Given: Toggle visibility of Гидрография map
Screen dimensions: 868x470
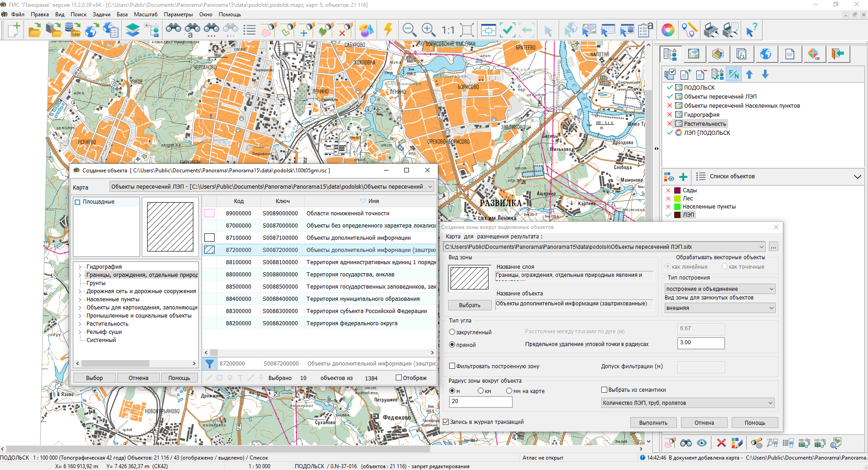Looking at the screenshot, I should [x=670, y=114].
